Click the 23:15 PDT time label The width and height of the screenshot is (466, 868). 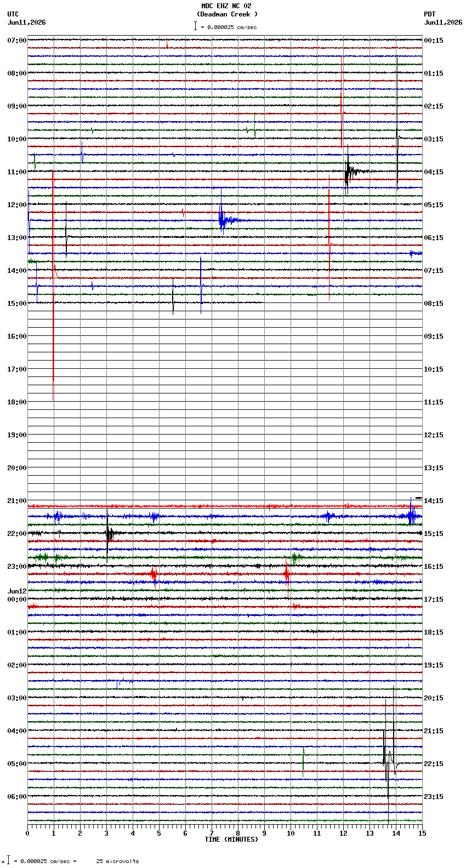[434, 797]
